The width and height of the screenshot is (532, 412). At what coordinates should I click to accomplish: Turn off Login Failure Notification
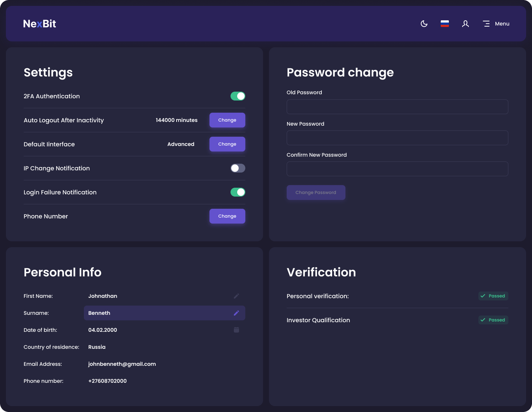238,192
